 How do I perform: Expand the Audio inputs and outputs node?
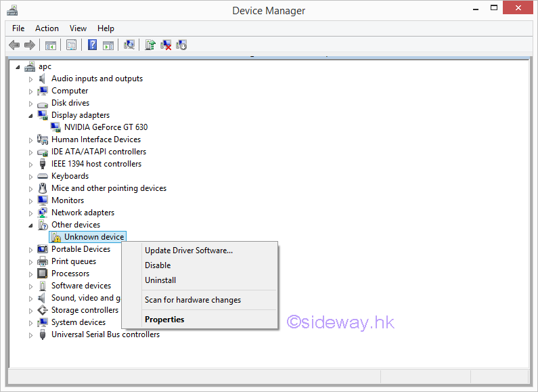[30, 79]
